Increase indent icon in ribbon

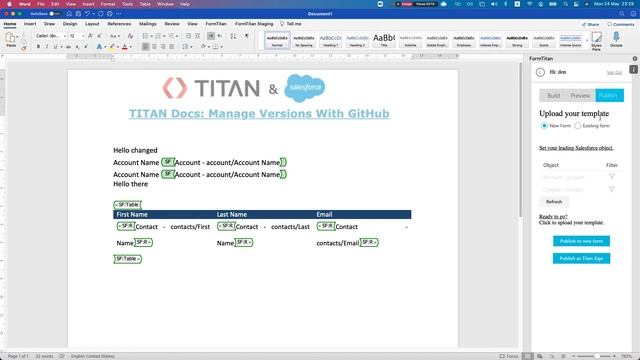[198, 36]
